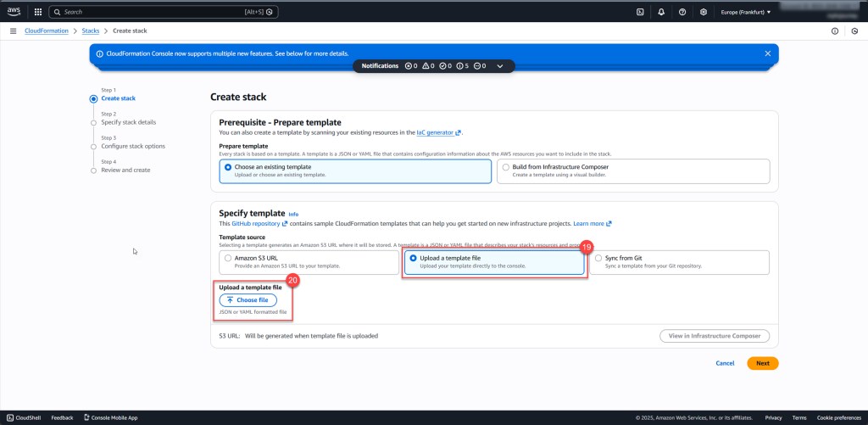Click the Choose file upload button

(248, 300)
